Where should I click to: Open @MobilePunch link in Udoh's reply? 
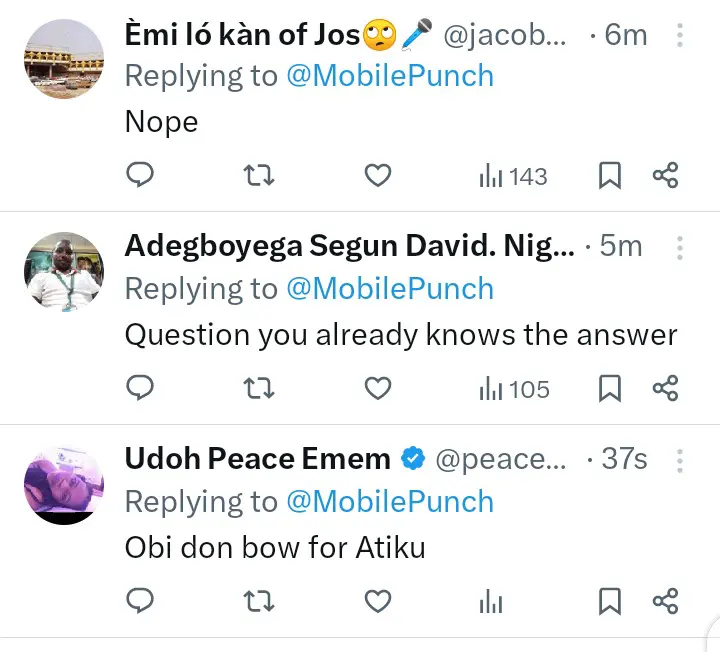pyautogui.click(x=390, y=502)
